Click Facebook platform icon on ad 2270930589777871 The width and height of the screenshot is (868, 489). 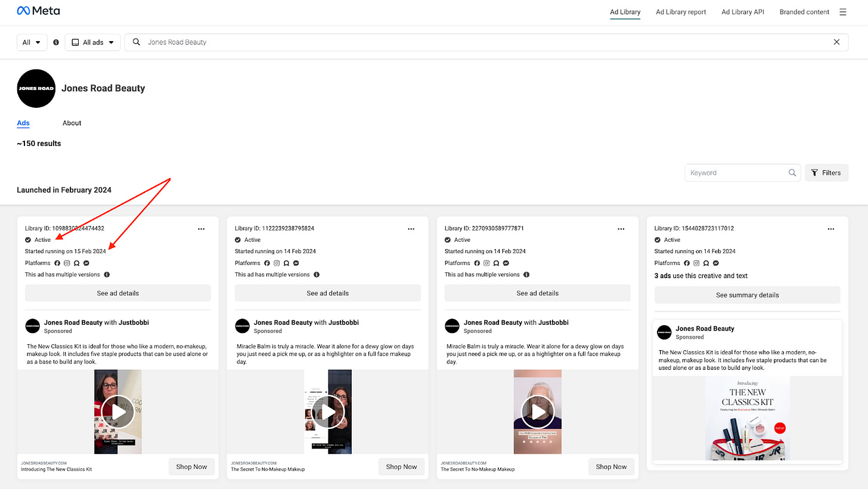478,263
